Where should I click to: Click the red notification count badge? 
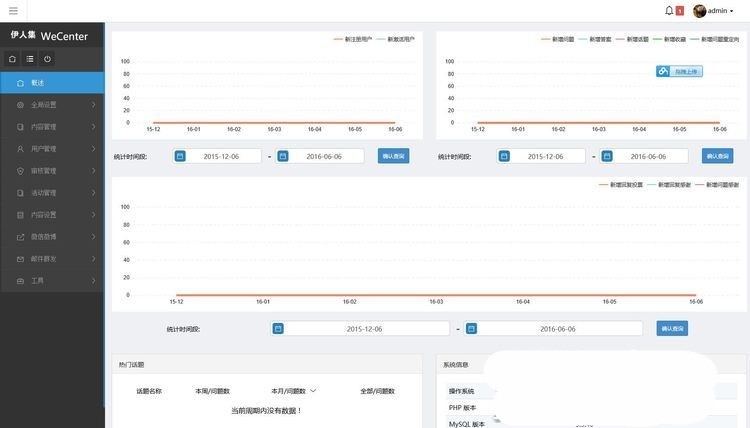[680, 11]
